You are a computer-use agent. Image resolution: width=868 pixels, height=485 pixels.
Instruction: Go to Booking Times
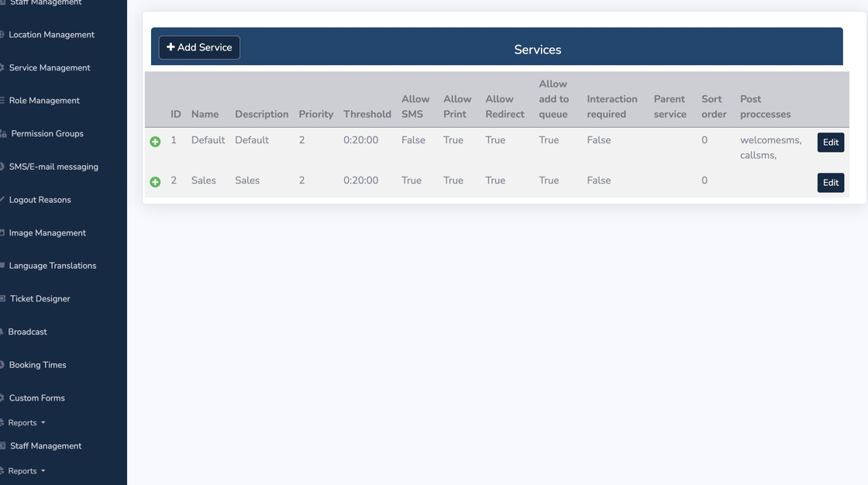(x=37, y=365)
